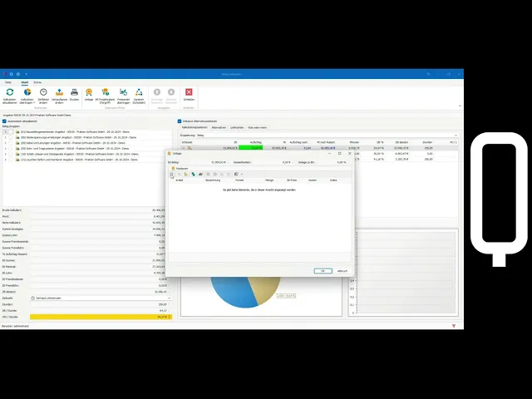The height and width of the screenshot is (399, 532).
Task: Click the Bezeichnung column header in Umlage
Action: [213, 180]
